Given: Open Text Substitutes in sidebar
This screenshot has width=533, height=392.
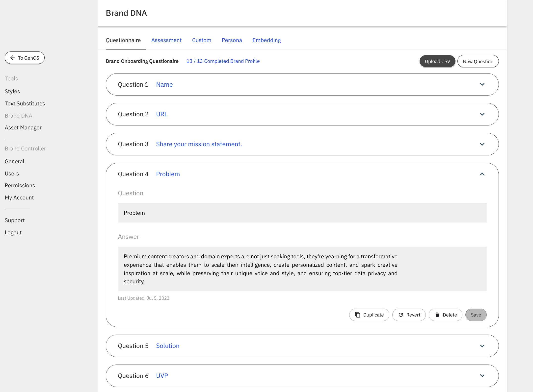Looking at the screenshot, I should click(25, 103).
